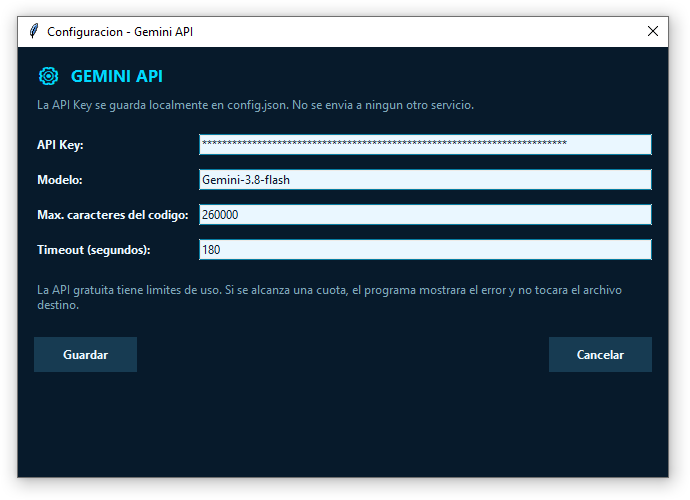Click the 'Timeout (segundos):' label
The image size is (690, 500).
(x=94, y=250)
